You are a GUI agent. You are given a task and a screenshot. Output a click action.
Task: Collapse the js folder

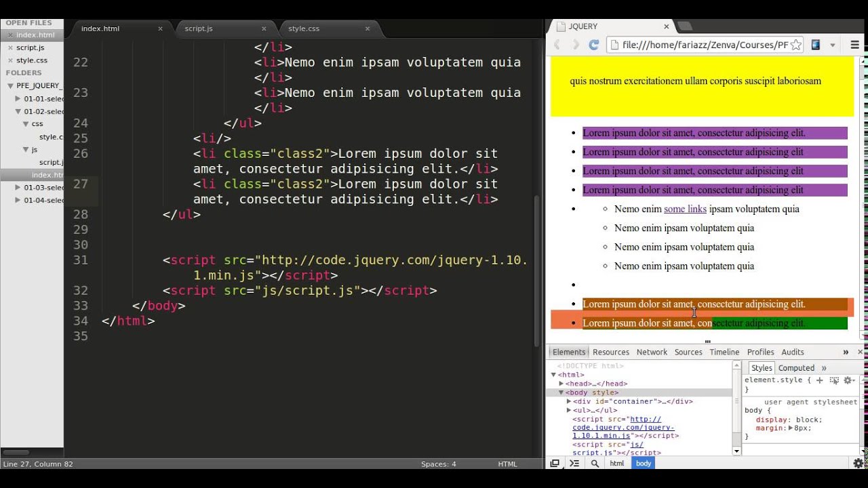(26, 149)
